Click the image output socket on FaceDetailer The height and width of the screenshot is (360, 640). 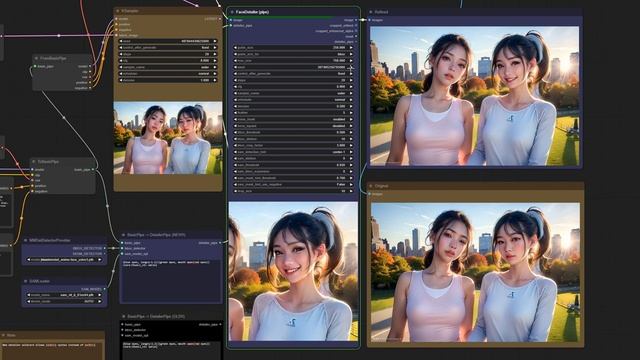pos(356,20)
